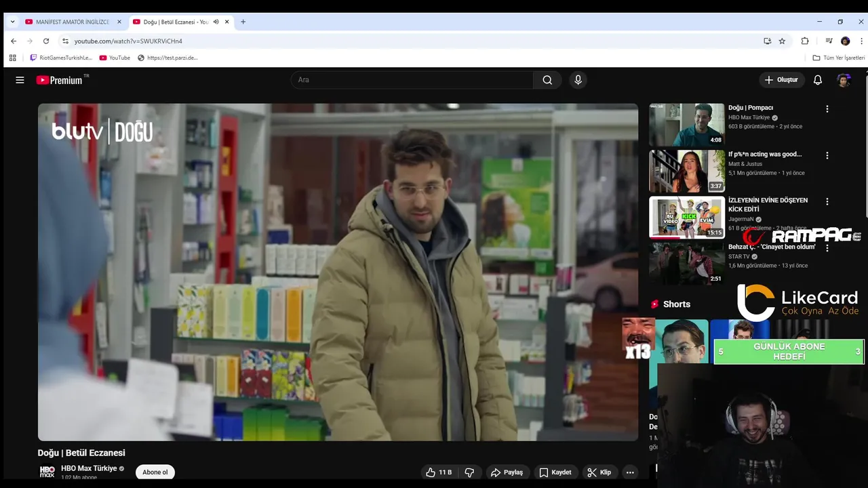
Task: Open the first Shorts thumbnail
Action: 678,363
